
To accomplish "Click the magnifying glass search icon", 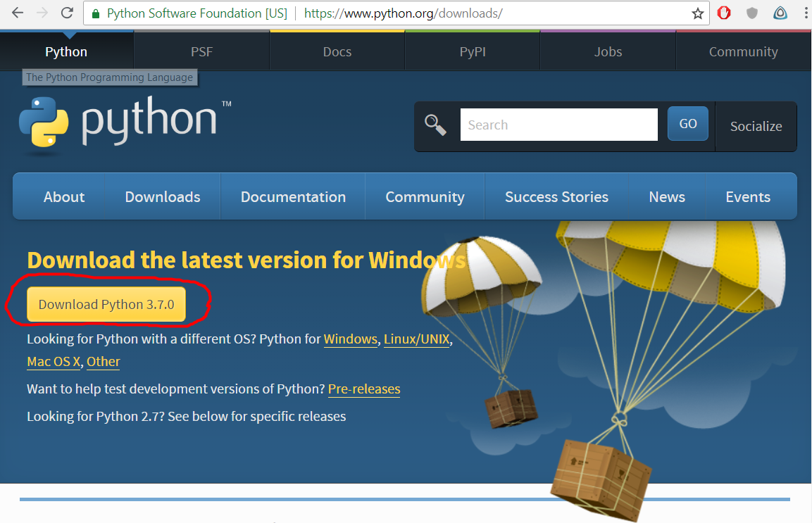I will [435, 125].
